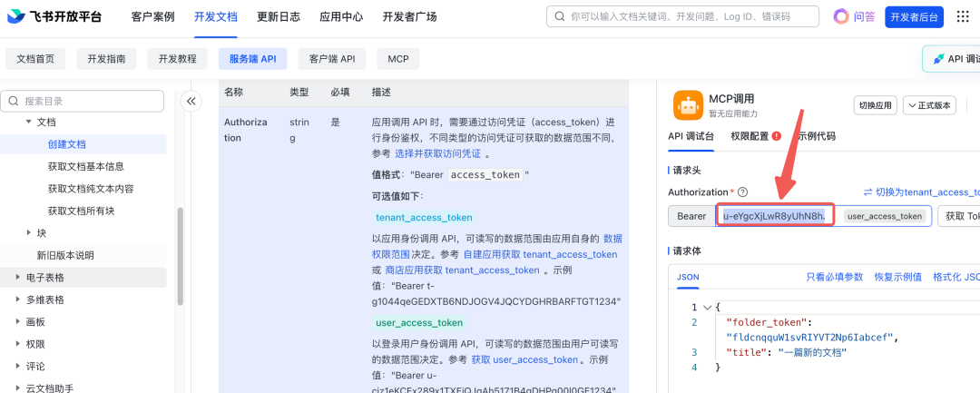Open the 更新日志 top menu

(x=279, y=17)
